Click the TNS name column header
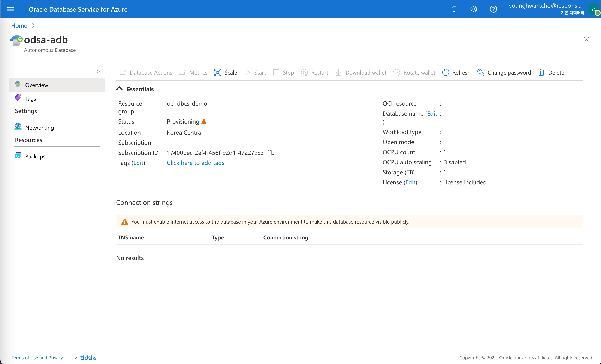 point(131,237)
